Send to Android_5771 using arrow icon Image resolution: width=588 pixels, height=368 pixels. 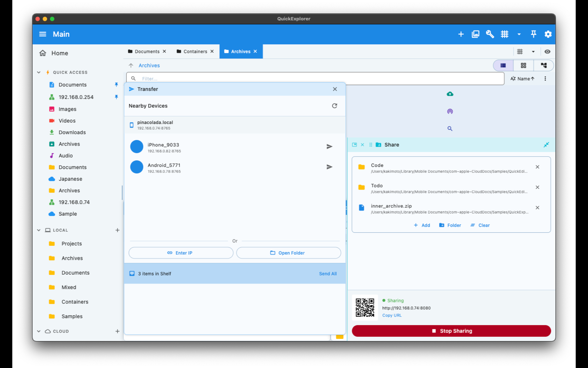329,167
